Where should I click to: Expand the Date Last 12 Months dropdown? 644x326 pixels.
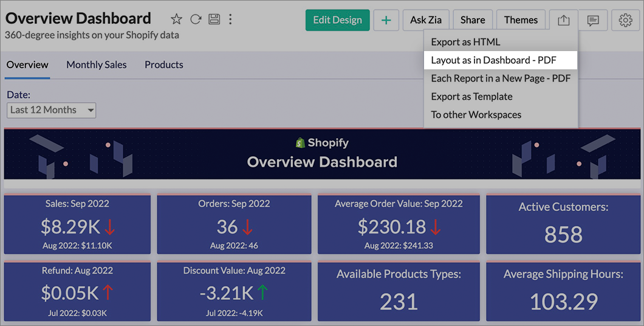click(52, 110)
